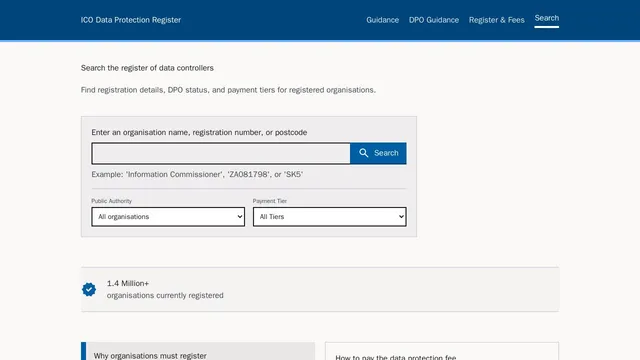Click the magnifying glass icon in Search button
640x360 pixels.
(363, 153)
